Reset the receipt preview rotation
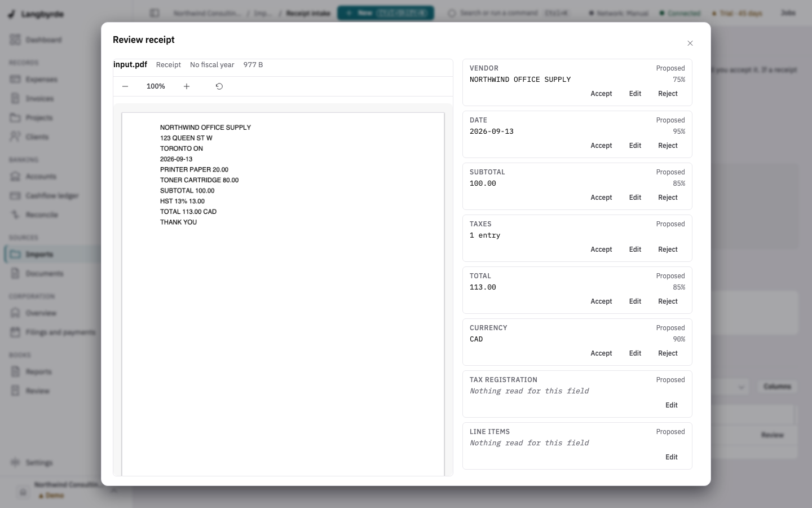Viewport: 812px width, 508px height. pos(219,86)
